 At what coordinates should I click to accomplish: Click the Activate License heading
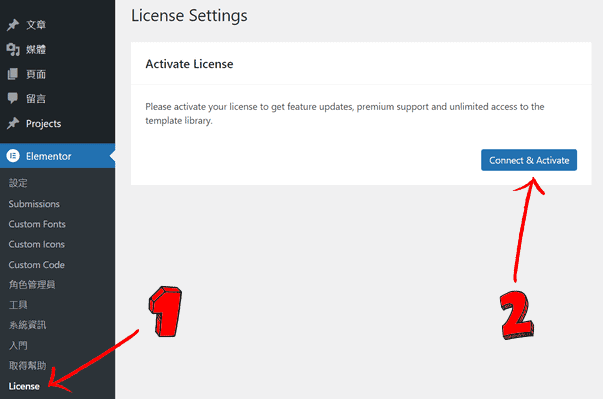[x=189, y=64]
